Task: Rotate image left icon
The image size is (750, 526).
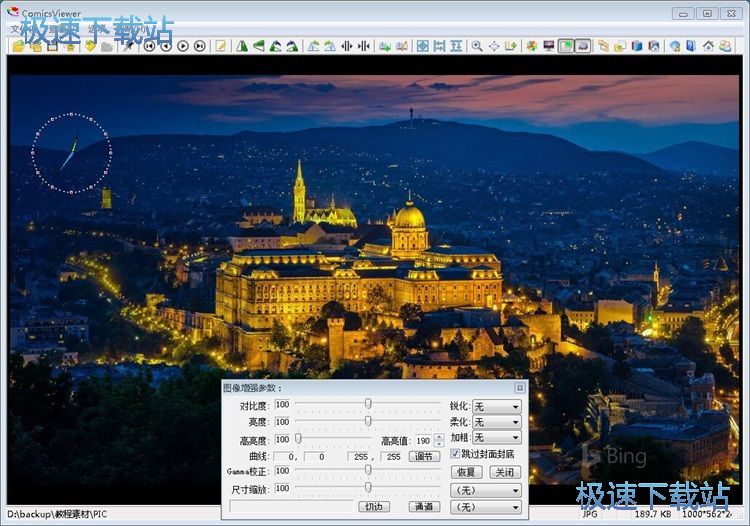Action: coord(276,46)
